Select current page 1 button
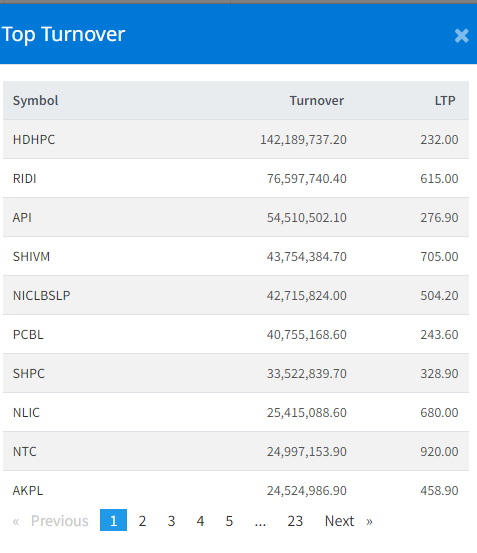Viewport: 477px width, 553px height. pyautogui.click(x=113, y=520)
